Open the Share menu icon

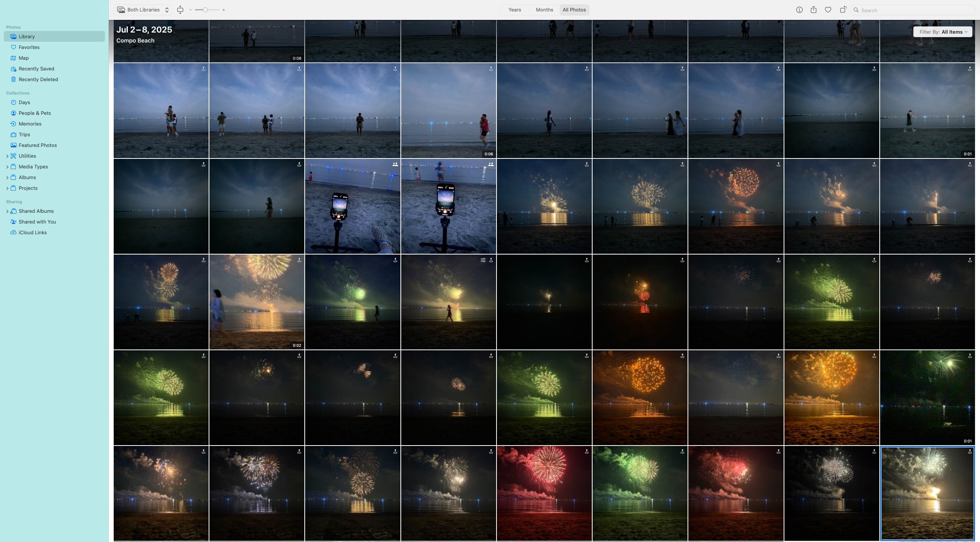pyautogui.click(x=813, y=10)
